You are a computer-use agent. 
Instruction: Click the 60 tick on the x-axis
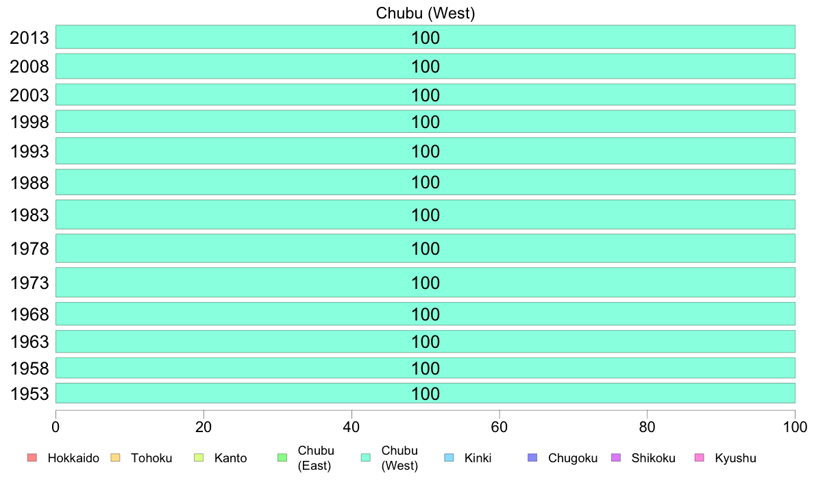tap(500, 427)
